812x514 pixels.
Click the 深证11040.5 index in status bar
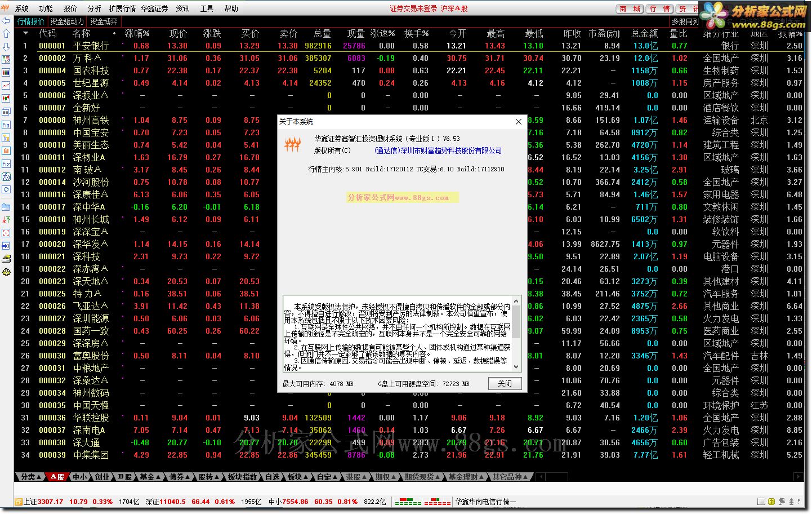(166, 501)
